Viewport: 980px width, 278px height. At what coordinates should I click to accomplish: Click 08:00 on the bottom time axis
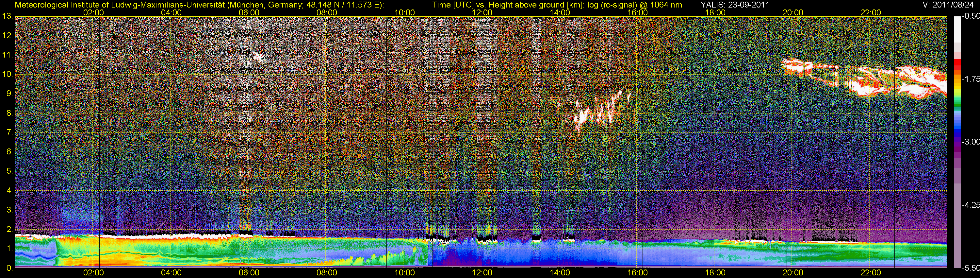tap(327, 273)
